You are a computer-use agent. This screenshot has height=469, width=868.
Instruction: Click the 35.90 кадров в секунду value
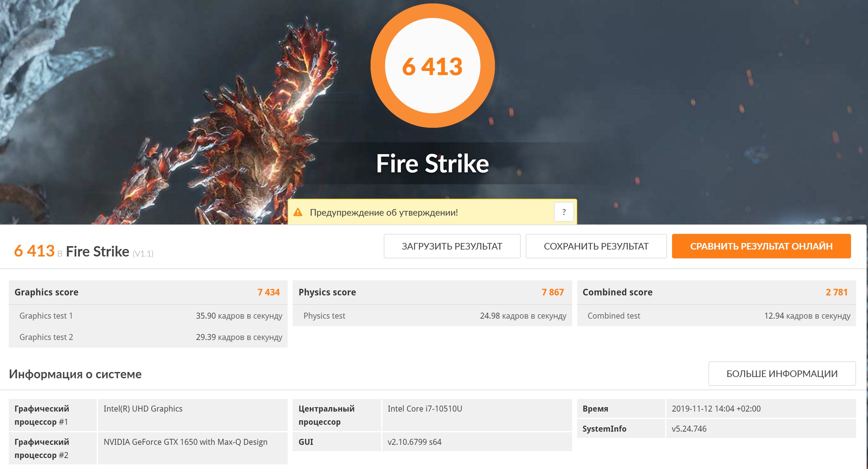pos(239,316)
